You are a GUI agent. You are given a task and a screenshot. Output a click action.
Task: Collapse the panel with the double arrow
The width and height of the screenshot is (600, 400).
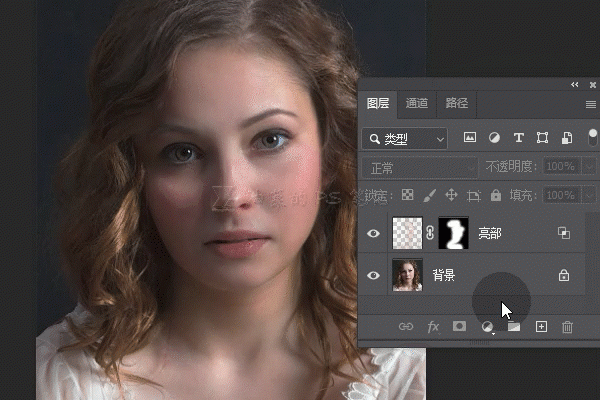[575, 85]
